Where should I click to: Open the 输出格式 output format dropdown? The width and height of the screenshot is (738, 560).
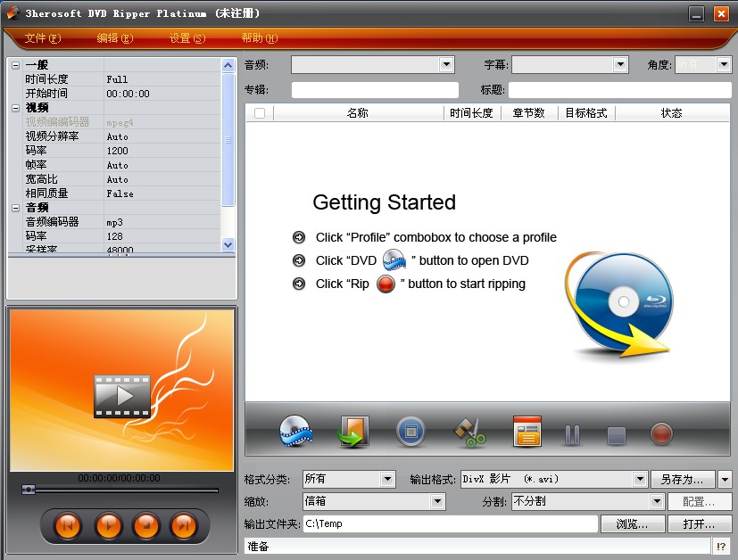[x=553, y=479]
